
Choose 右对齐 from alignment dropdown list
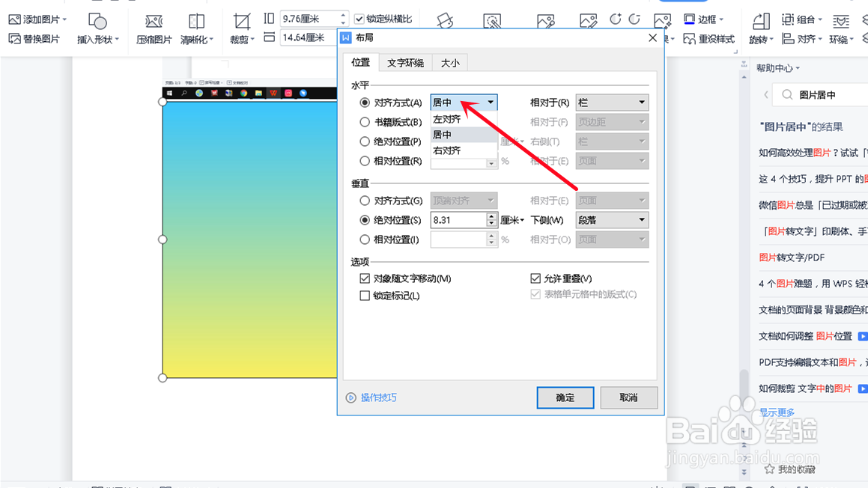[x=464, y=150]
